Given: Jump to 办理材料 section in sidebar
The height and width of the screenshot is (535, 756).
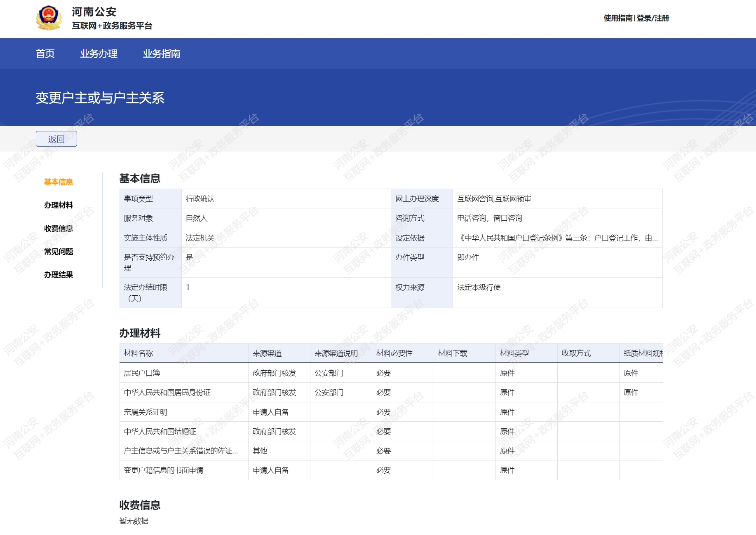Looking at the screenshot, I should coord(58,205).
